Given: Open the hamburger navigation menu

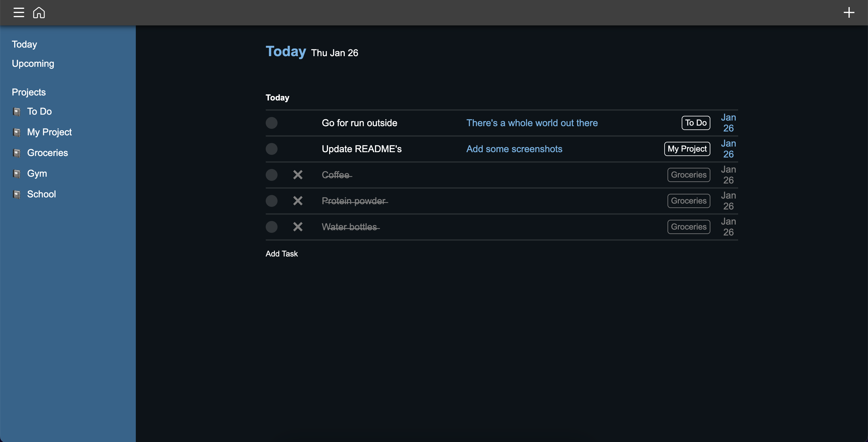Looking at the screenshot, I should (19, 12).
